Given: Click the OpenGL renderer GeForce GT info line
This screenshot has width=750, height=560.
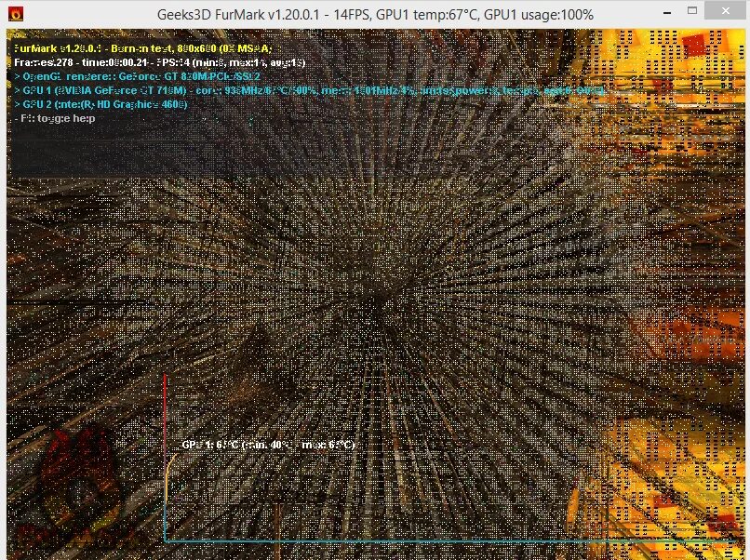Looking at the screenshot, I should (138, 76).
